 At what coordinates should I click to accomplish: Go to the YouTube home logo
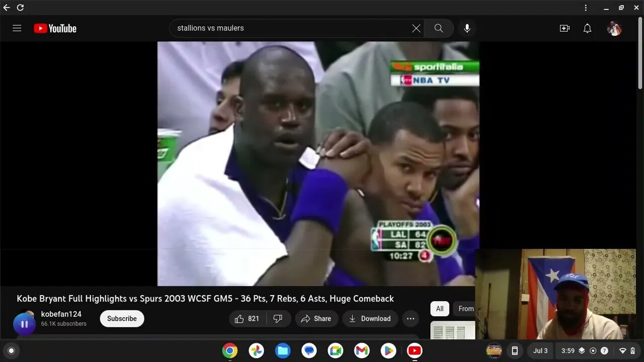pos(55,28)
